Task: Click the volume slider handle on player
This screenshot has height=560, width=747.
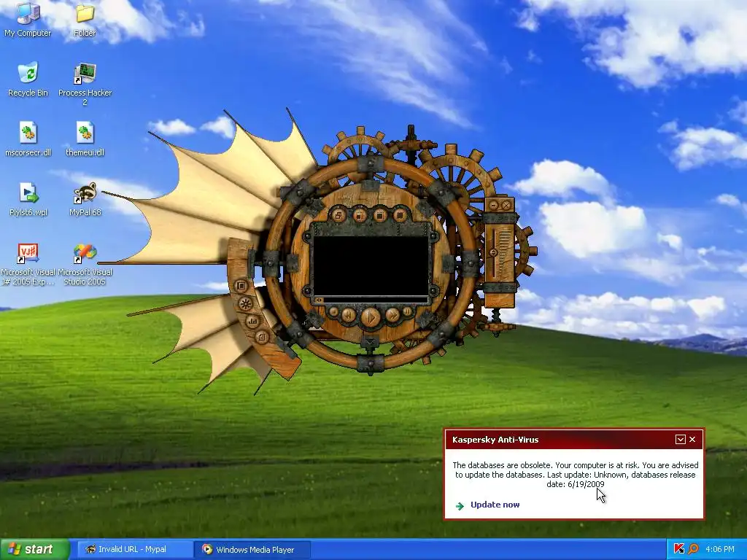Action: tap(494, 252)
